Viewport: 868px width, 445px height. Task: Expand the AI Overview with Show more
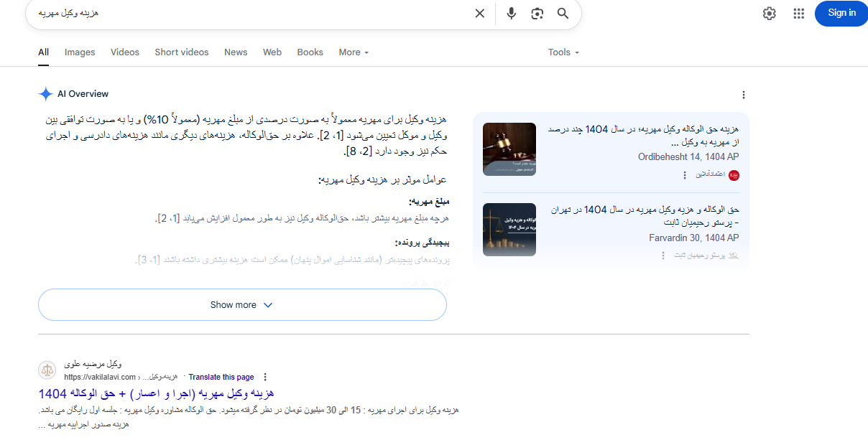click(242, 305)
